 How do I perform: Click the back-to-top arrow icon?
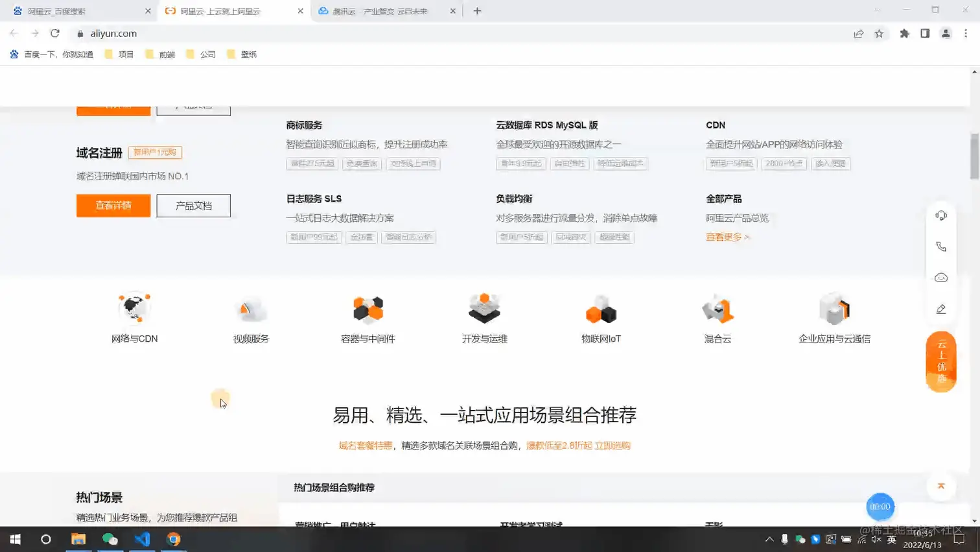tap(940, 485)
